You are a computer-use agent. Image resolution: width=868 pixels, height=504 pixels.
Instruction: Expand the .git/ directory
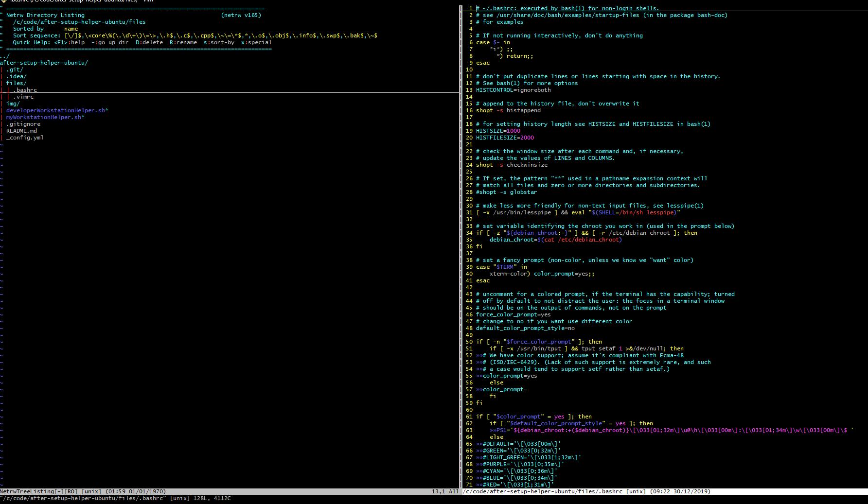(15, 70)
